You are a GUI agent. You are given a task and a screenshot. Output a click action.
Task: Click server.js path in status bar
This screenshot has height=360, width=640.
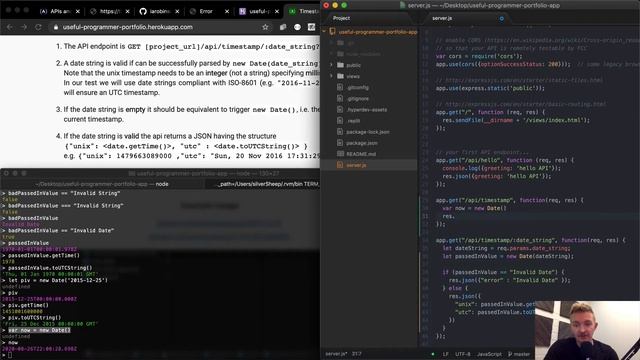point(336,354)
